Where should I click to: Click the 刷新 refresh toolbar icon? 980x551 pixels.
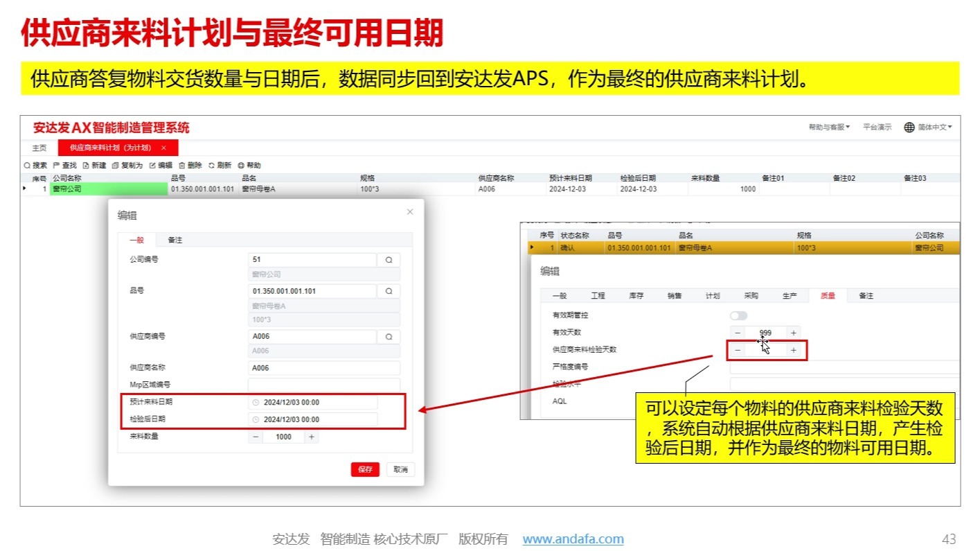212,166
